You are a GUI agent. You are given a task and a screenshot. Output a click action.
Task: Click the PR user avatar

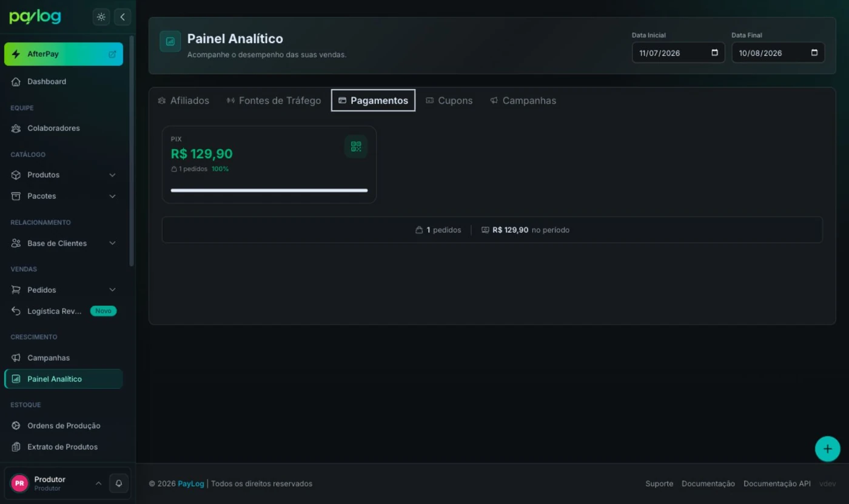[x=19, y=483]
